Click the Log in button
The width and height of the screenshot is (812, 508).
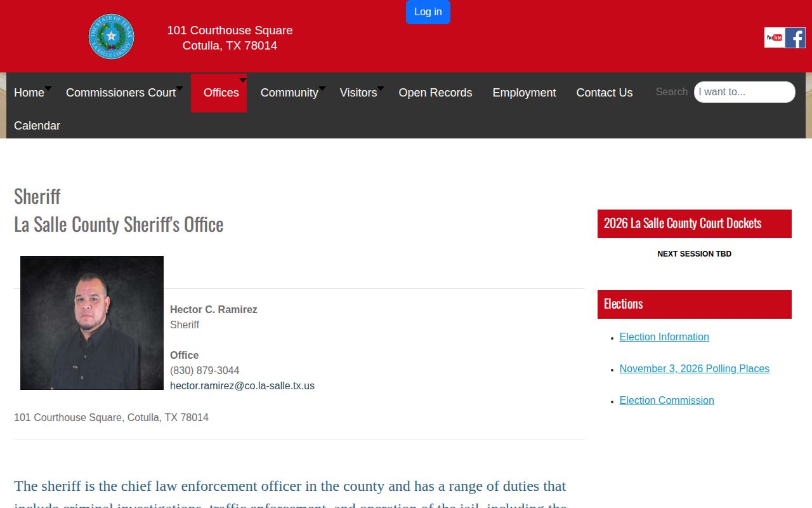(428, 12)
